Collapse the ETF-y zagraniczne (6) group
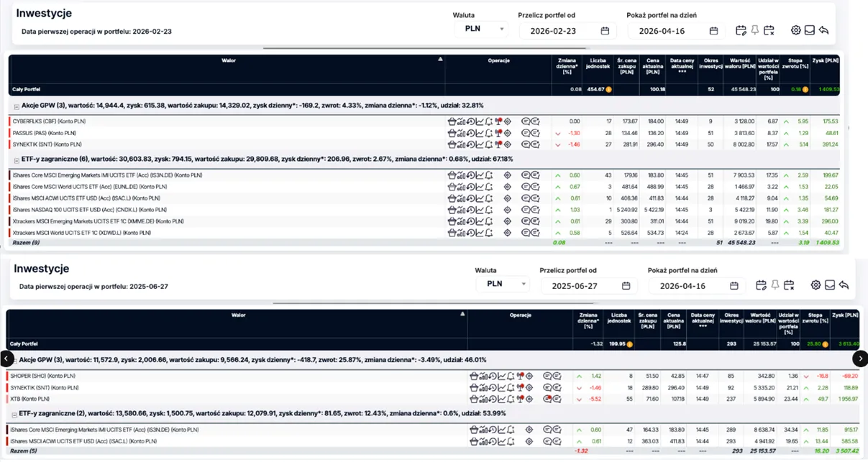 click(17, 160)
